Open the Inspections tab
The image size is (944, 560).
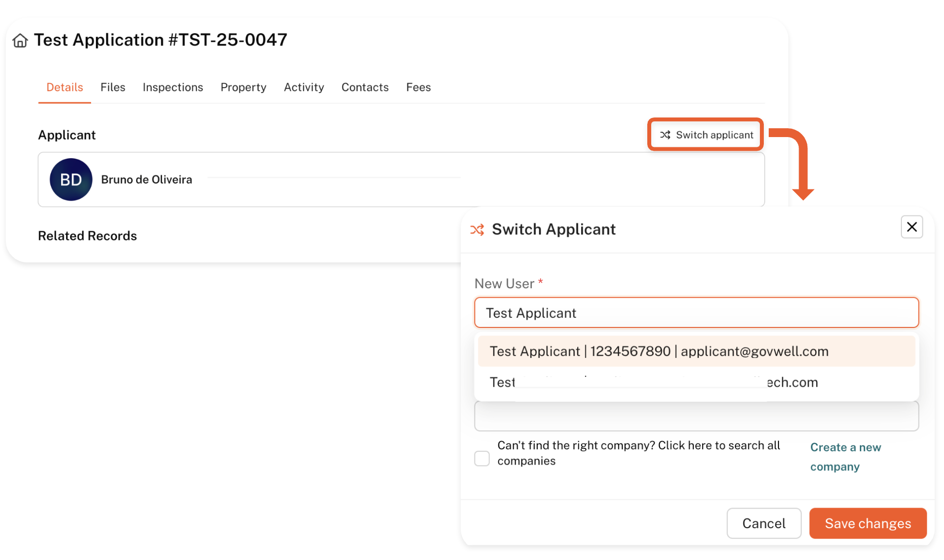172,87
